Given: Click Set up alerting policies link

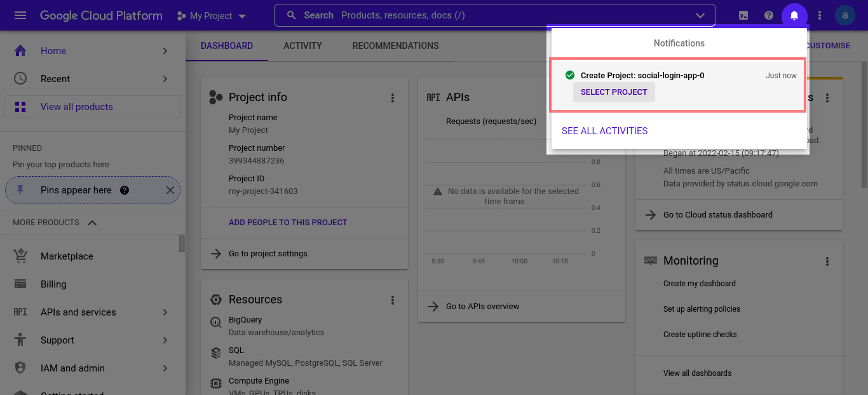Looking at the screenshot, I should click(702, 309).
